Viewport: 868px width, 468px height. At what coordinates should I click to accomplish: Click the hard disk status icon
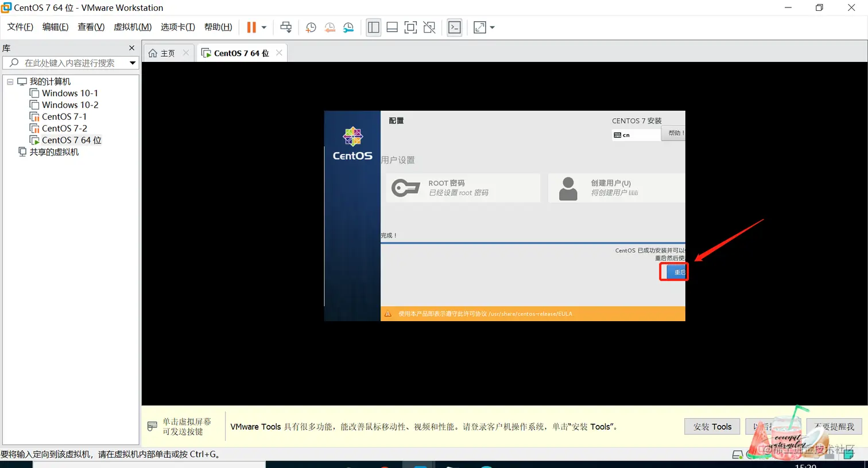click(x=738, y=454)
